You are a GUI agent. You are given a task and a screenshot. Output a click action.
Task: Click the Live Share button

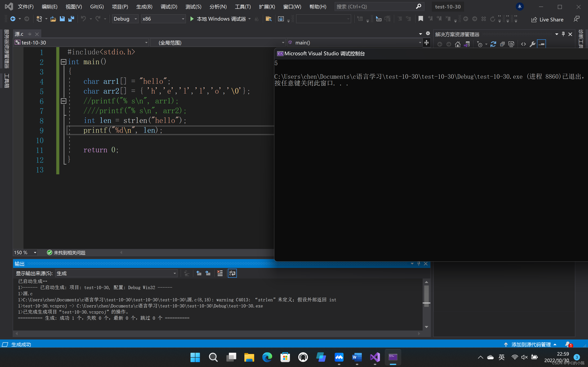pyautogui.click(x=547, y=19)
